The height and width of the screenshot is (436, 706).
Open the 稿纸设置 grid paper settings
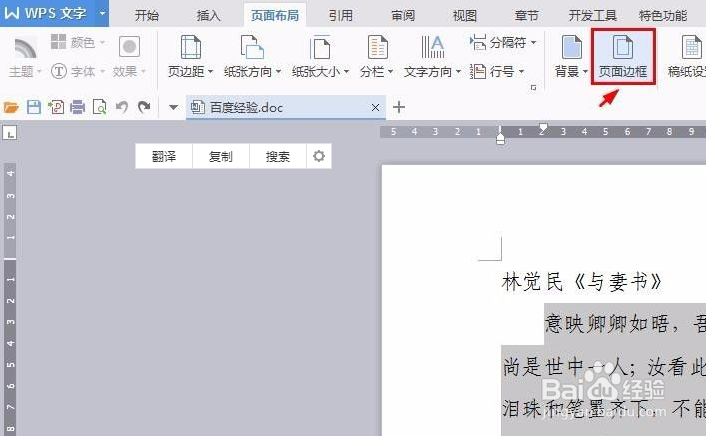(x=687, y=57)
